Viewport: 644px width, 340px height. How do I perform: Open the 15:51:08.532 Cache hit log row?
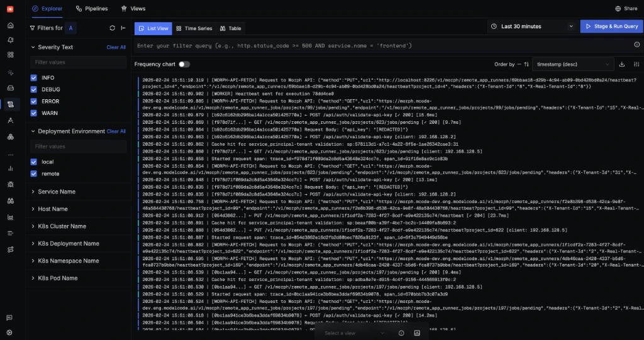point(390,279)
